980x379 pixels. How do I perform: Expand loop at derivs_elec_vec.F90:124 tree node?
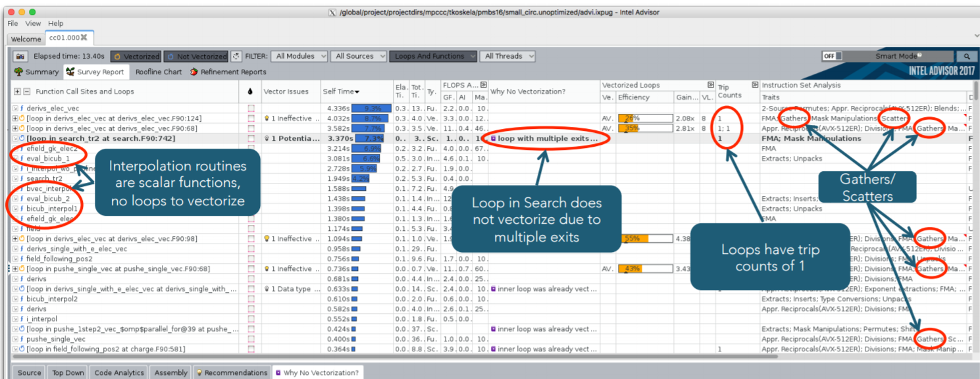coord(14,118)
